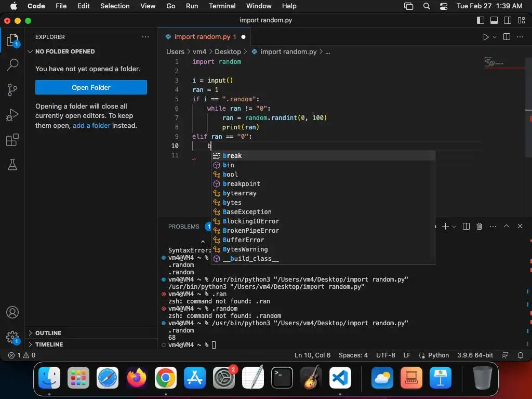
Task: Collapse the NO FOLDER OPENED section
Action: [x=91, y=51]
